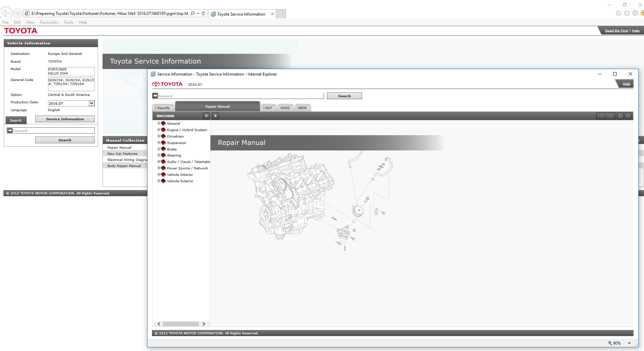Open the Brake book icon
This screenshot has width=644, height=351.
click(163, 149)
